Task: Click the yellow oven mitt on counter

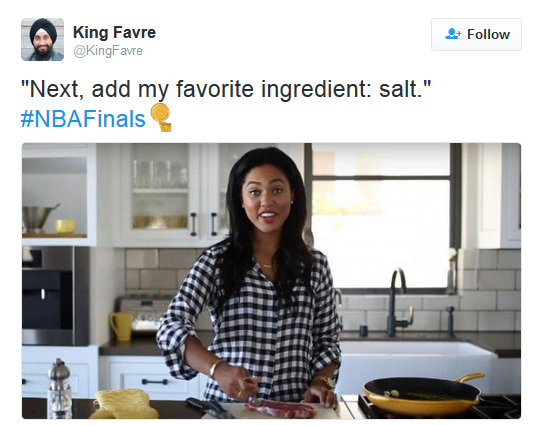Action: (x=124, y=404)
